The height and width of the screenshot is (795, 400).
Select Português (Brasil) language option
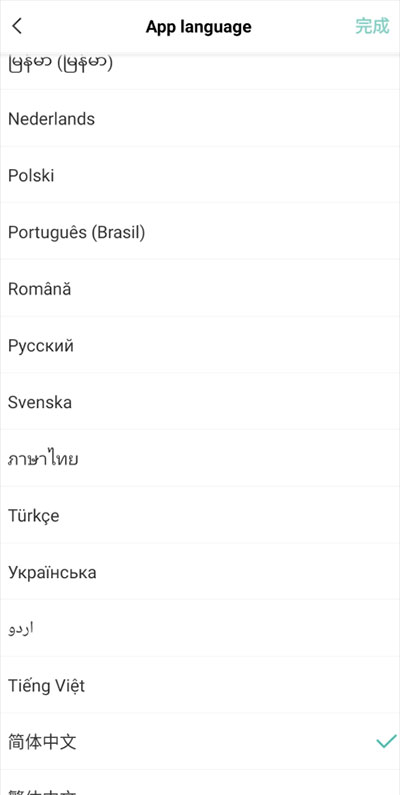[x=200, y=232]
